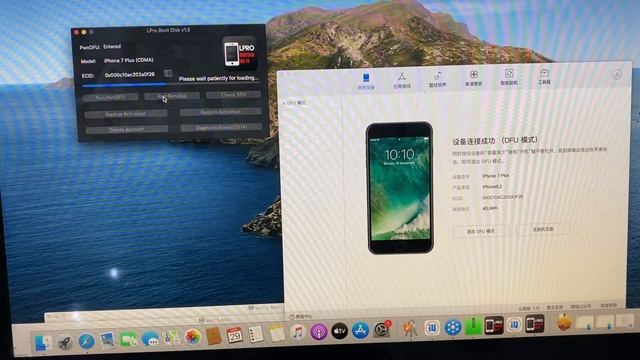Click the copy icon next to ECID
This screenshot has width=640, height=360.
pyautogui.click(x=168, y=73)
